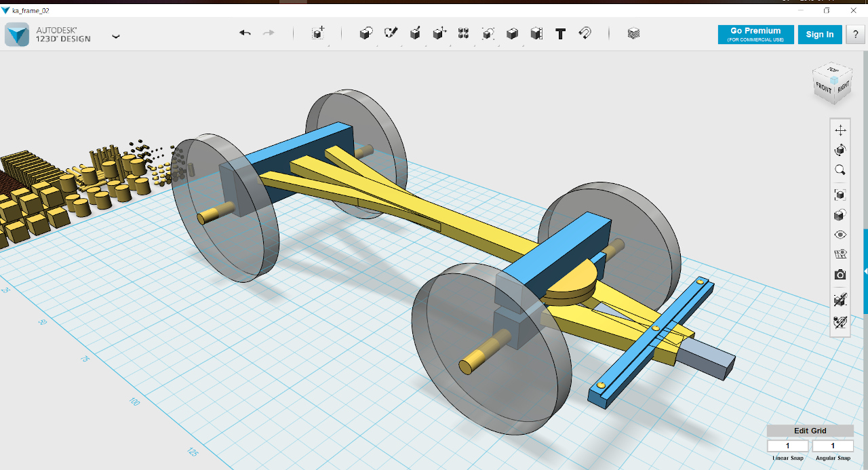Redo the last undone action

[269, 33]
